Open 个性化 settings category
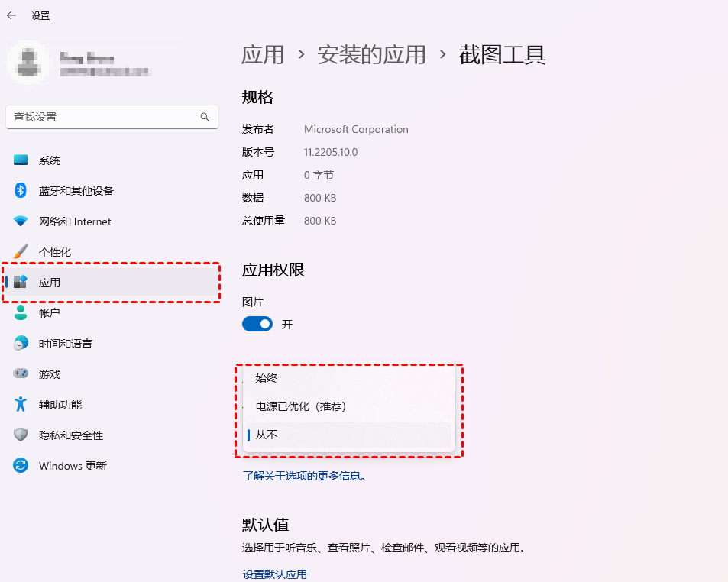728x582 pixels. click(x=112, y=252)
